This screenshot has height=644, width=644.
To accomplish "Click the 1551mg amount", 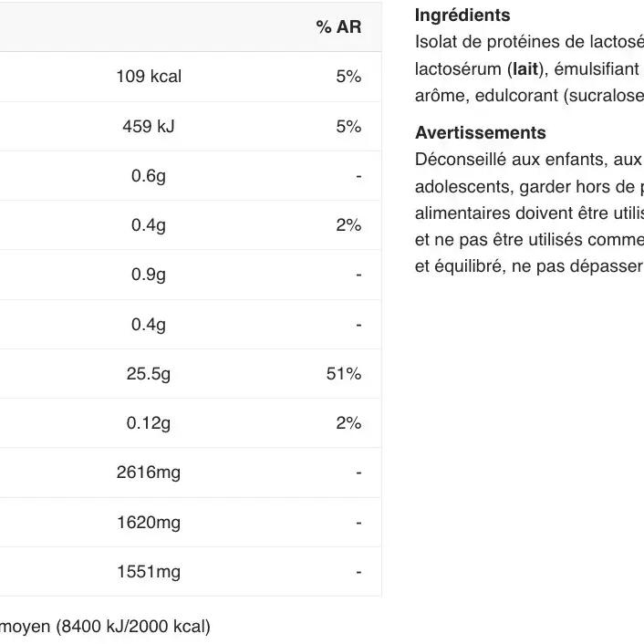I will 149,572.
